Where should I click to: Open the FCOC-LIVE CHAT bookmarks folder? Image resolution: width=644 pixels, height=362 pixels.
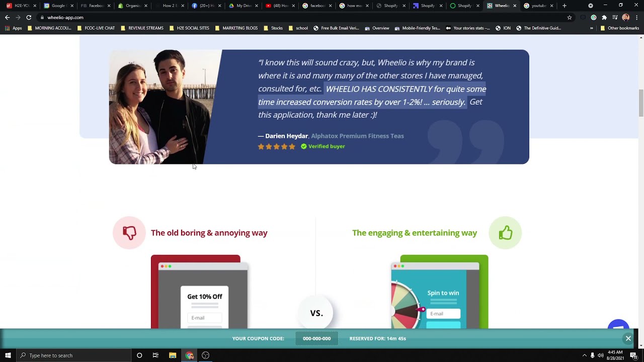pyautogui.click(x=96, y=28)
